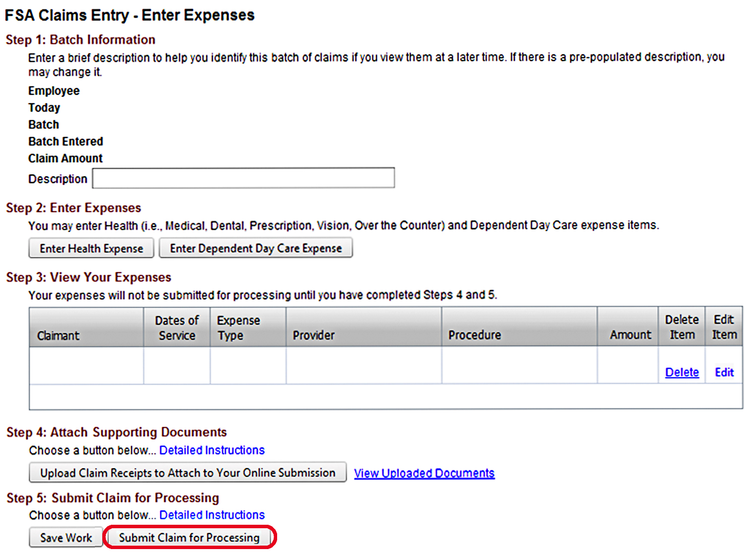
Task: Click the Claim Amount label
Action: 65,158
